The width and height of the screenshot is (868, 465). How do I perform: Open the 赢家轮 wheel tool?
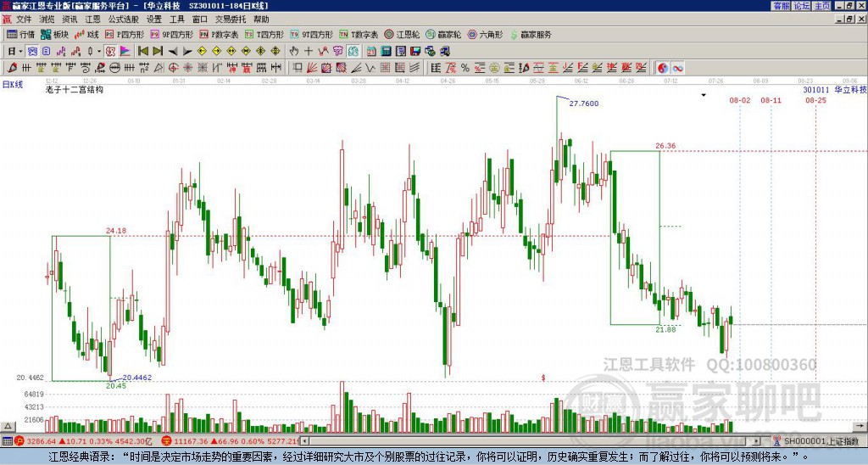coord(443,34)
